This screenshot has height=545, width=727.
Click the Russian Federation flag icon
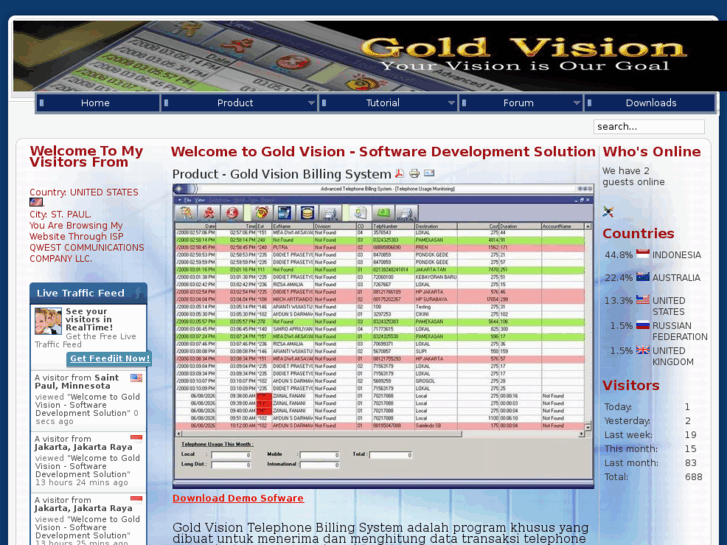click(x=643, y=325)
